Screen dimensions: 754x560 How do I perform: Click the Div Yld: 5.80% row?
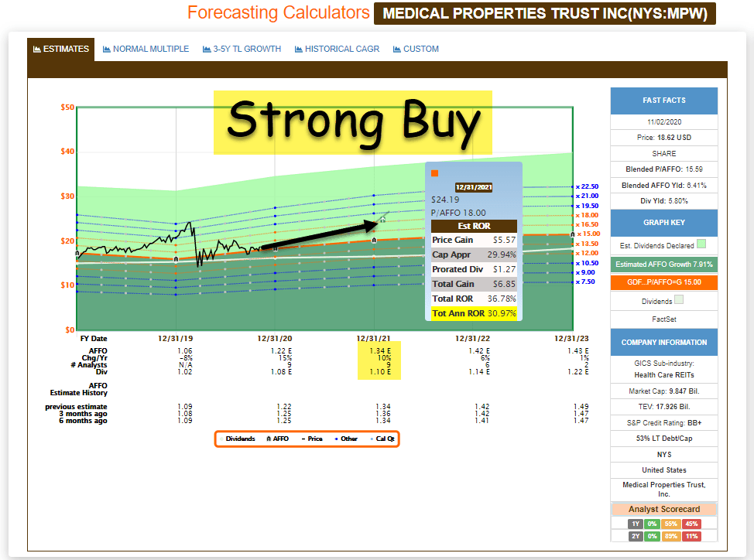click(664, 201)
